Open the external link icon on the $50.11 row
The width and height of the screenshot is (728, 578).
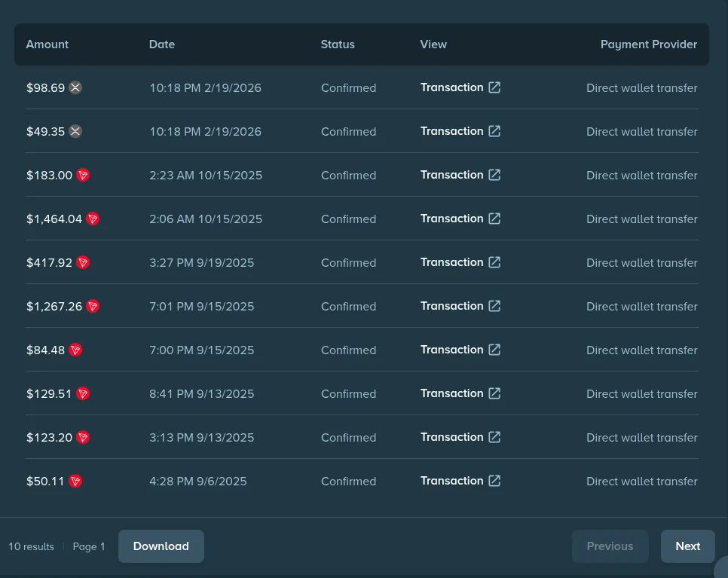tap(494, 481)
